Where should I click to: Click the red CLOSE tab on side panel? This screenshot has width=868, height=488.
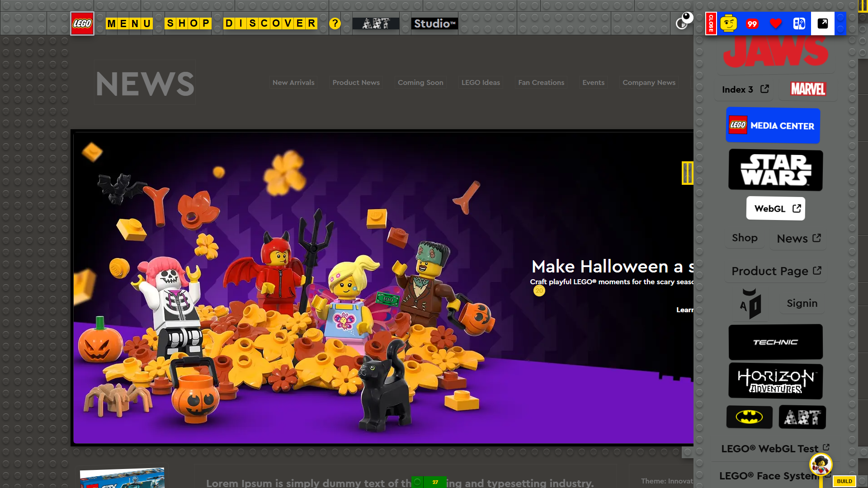(711, 23)
